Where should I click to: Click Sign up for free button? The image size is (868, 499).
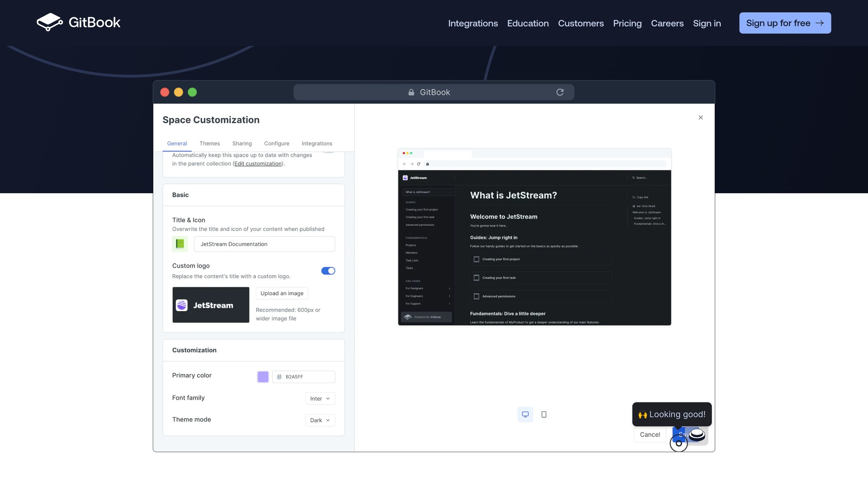(785, 23)
